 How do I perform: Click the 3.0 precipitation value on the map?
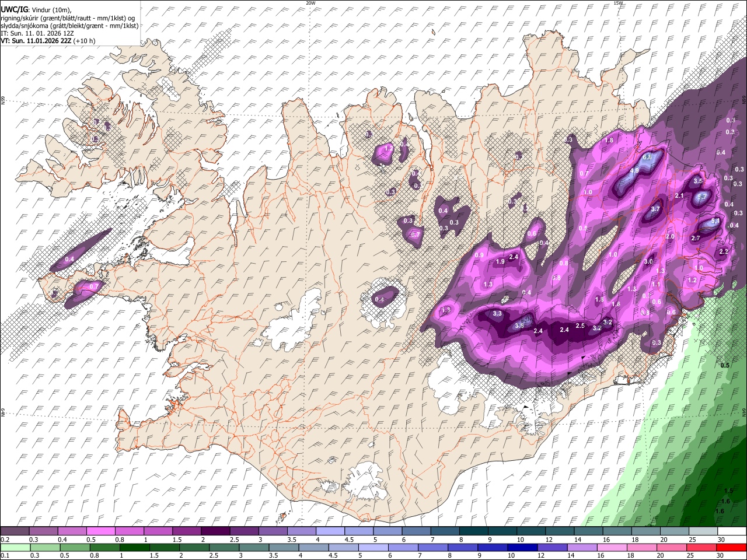[648, 262]
